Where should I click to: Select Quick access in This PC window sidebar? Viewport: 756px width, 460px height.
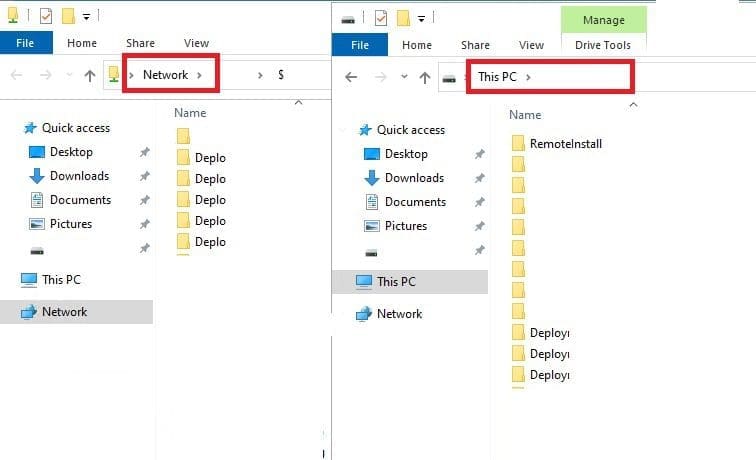411,130
